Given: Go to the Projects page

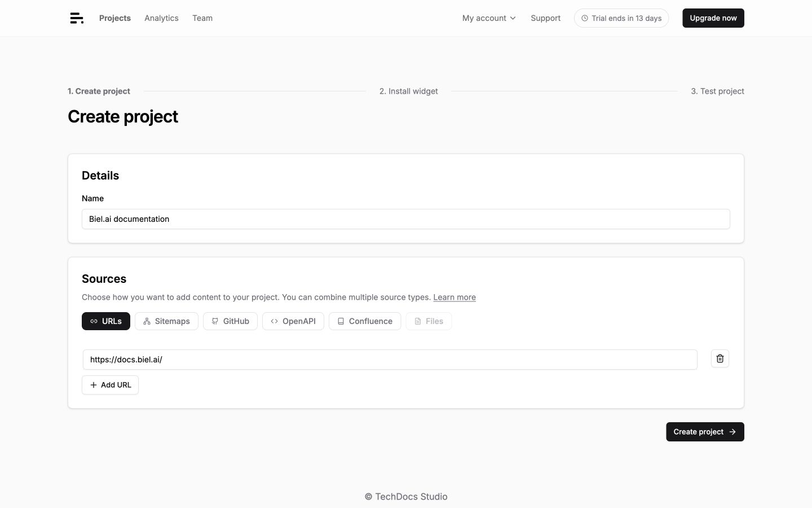Looking at the screenshot, I should pos(115,18).
